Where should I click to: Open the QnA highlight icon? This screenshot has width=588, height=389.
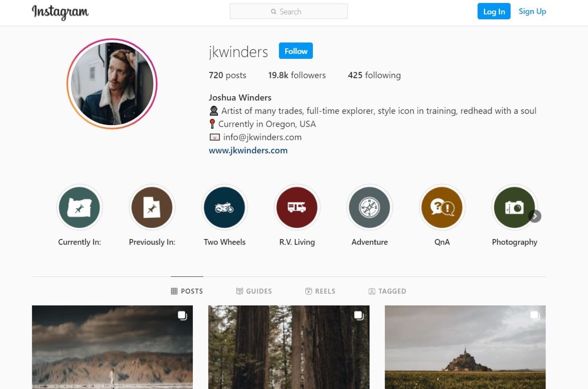[x=442, y=208]
